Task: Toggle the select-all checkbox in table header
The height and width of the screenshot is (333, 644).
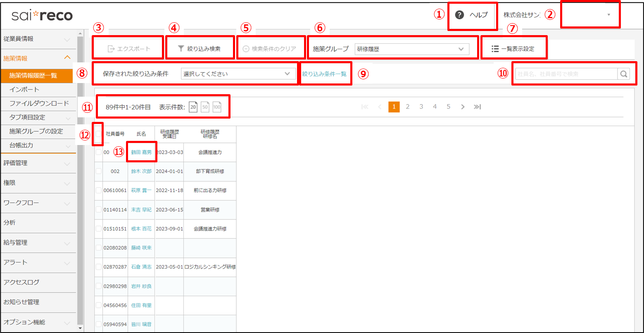Action: [x=98, y=134]
